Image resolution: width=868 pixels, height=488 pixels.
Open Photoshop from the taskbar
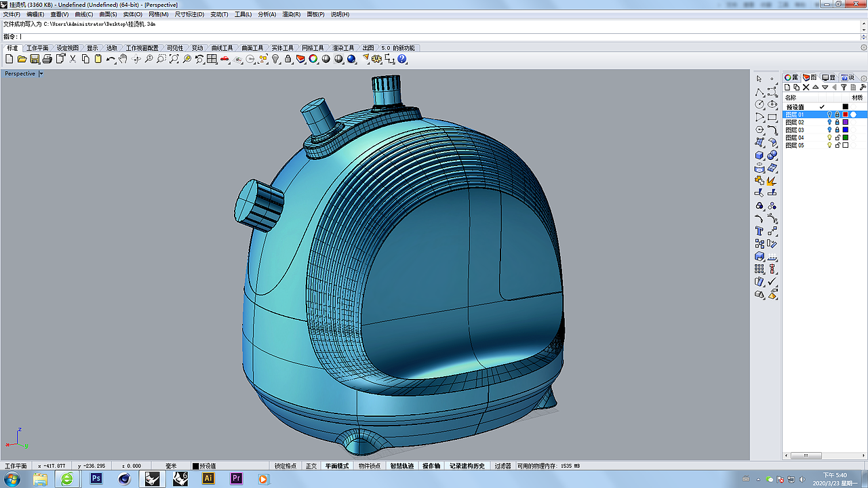point(96,479)
